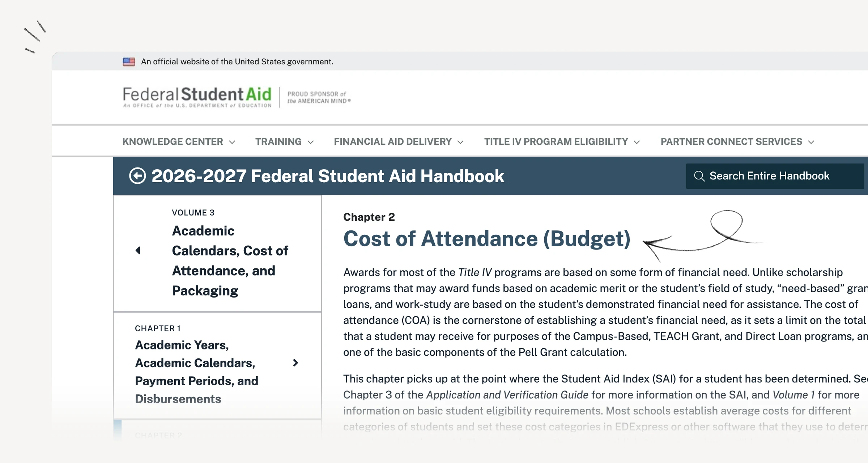Click the Cost of Attendance (Budget) heading

[487, 239]
